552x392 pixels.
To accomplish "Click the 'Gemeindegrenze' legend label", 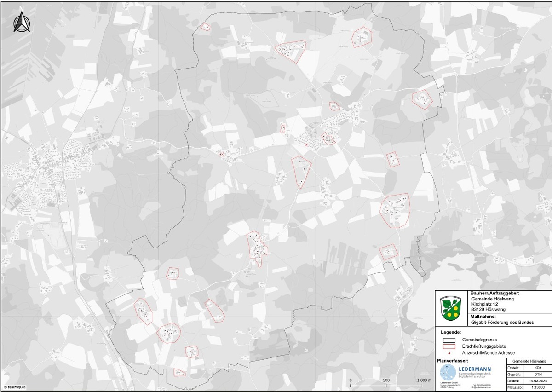I will tap(480, 340).
